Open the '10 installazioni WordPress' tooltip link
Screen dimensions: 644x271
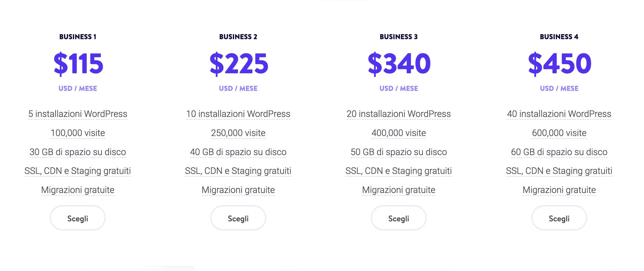[238, 114]
